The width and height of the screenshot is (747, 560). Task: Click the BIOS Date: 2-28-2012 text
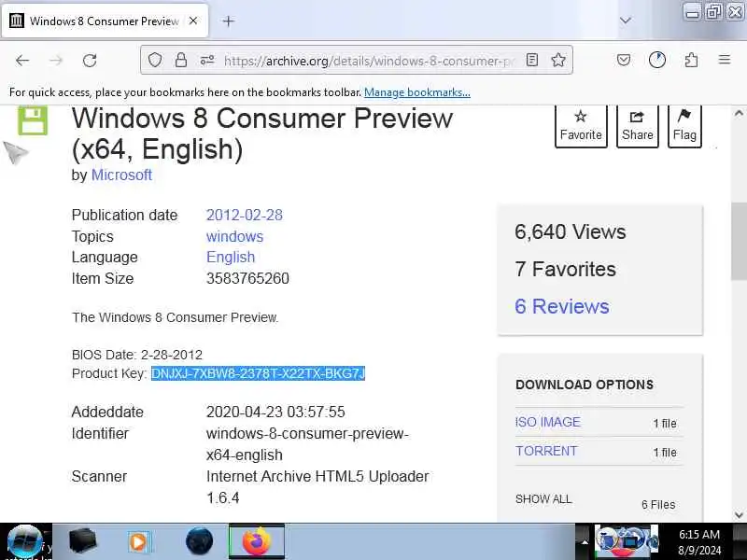137,355
